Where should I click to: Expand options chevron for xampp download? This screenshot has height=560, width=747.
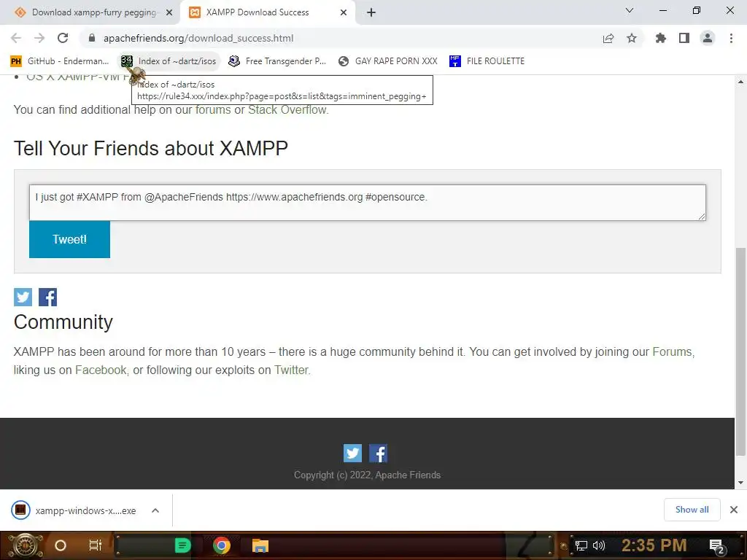[x=155, y=510]
